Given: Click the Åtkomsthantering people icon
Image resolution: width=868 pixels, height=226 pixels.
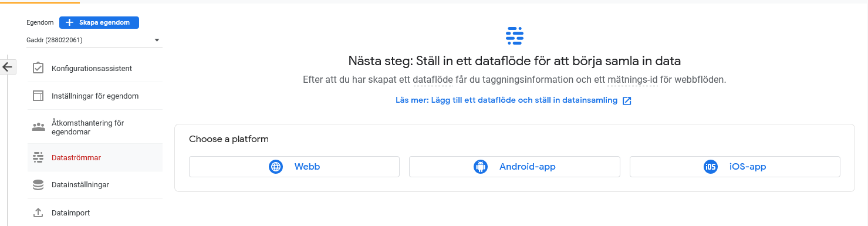Looking at the screenshot, I should click(38, 127).
